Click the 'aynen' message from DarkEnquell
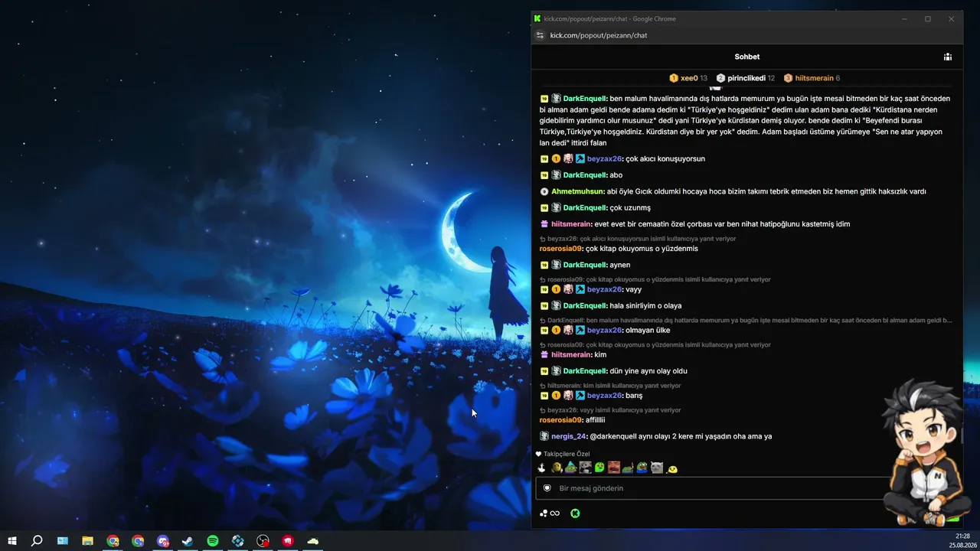The width and height of the screenshot is (980, 551). point(620,265)
